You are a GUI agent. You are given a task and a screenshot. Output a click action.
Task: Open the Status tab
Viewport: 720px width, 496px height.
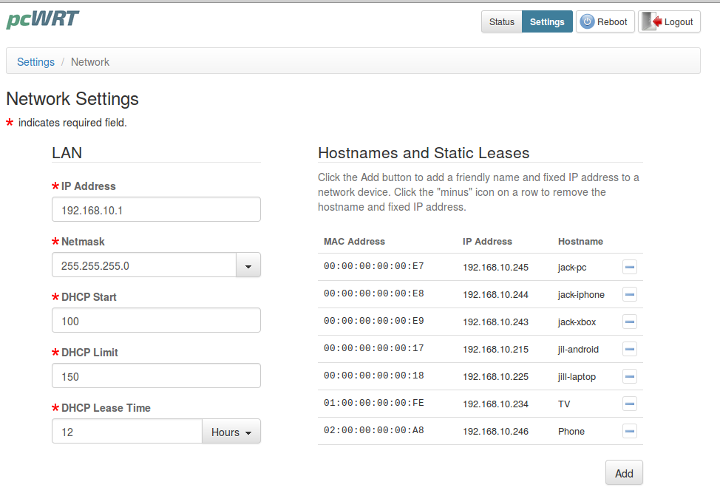pyautogui.click(x=501, y=22)
